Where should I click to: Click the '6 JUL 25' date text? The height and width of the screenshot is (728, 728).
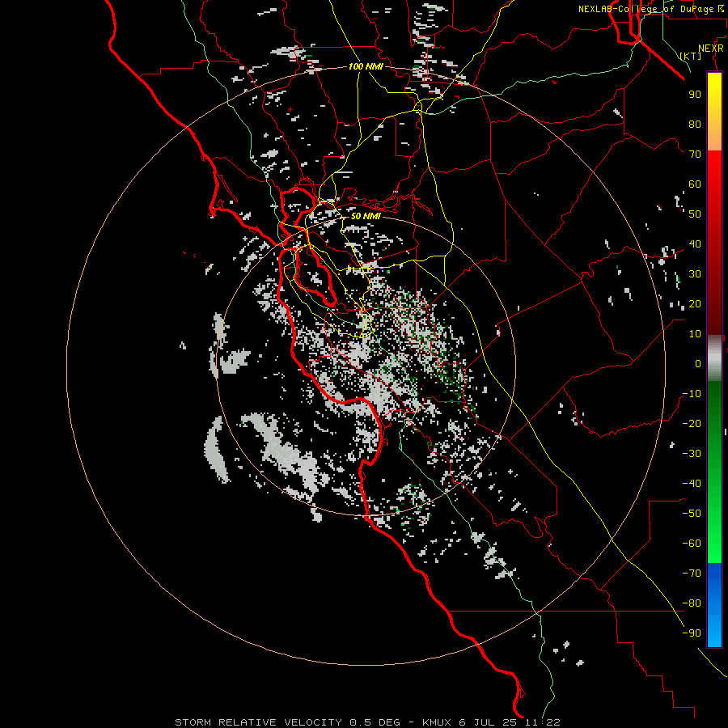point(489,722)
